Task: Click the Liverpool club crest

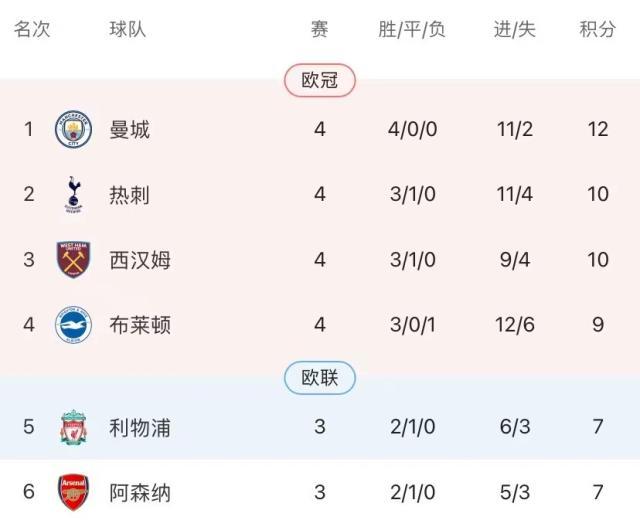Action: 74,427
